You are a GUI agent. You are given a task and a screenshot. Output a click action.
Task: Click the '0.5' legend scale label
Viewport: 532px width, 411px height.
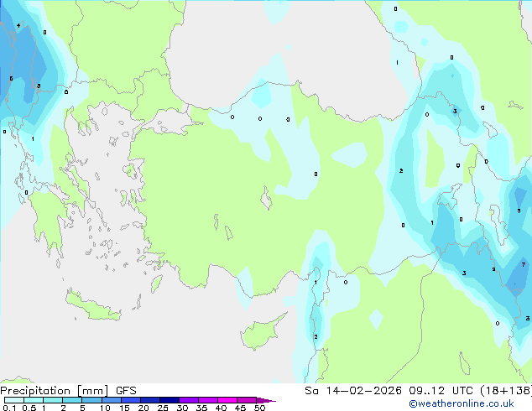(29, 408)
